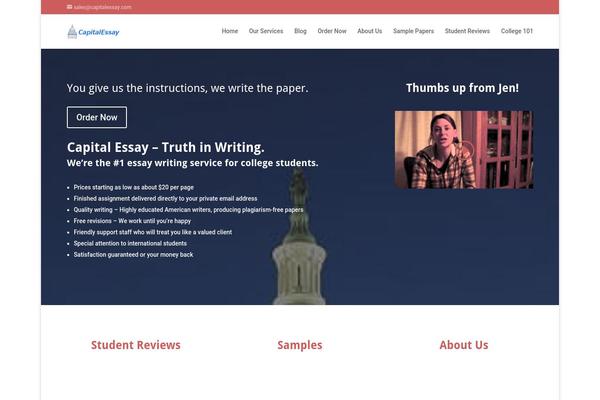Open Sample Papers in the navigation
Image resolution: width=600 pixels, height=400 pixels.
pos(413,31)
